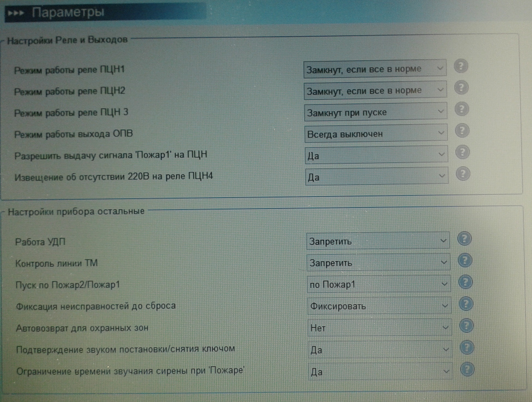Show help for 'Режим работы выхода ОПВ'
This screenshot has width=532, height=402.
[462, 131]
